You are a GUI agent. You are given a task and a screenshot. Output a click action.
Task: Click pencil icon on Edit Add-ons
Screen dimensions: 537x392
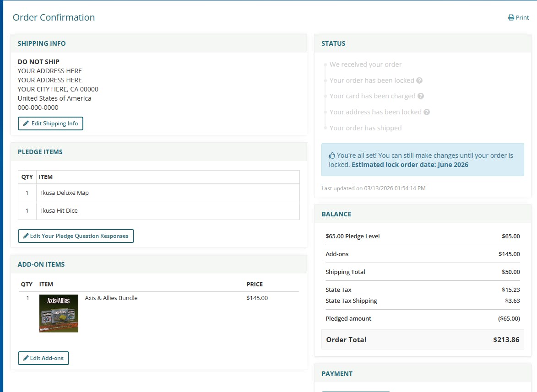coord(26,358)
